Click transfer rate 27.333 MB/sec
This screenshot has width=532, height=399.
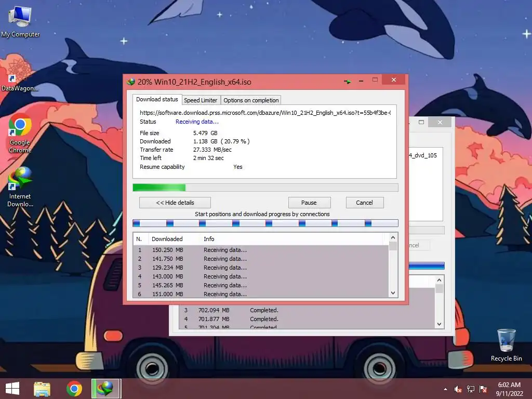[x=212, y=150]
